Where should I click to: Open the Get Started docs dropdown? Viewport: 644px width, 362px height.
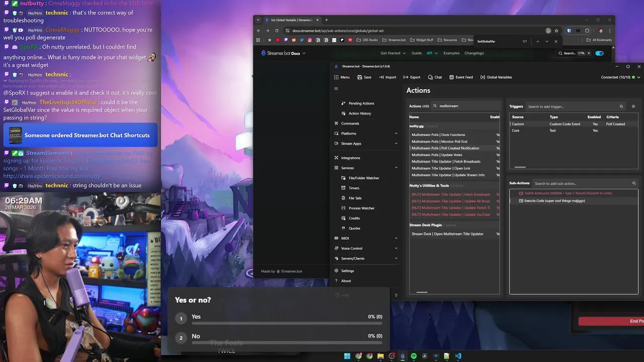392,53
